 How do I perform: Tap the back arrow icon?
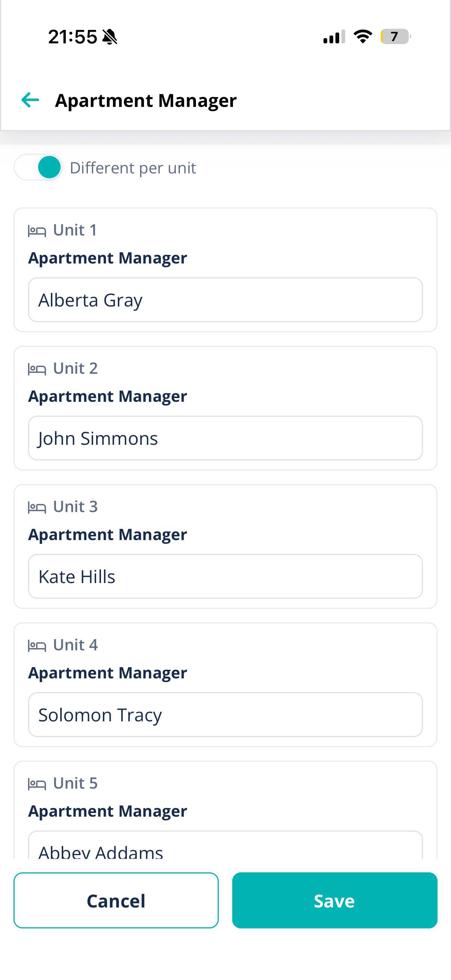(x=30, y=100)
